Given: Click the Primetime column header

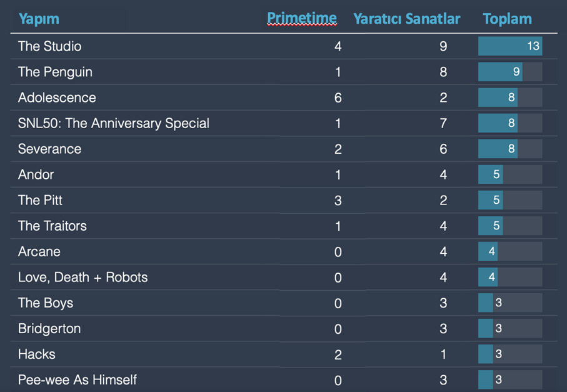Looking at the screenshot, I should [302, 18].
